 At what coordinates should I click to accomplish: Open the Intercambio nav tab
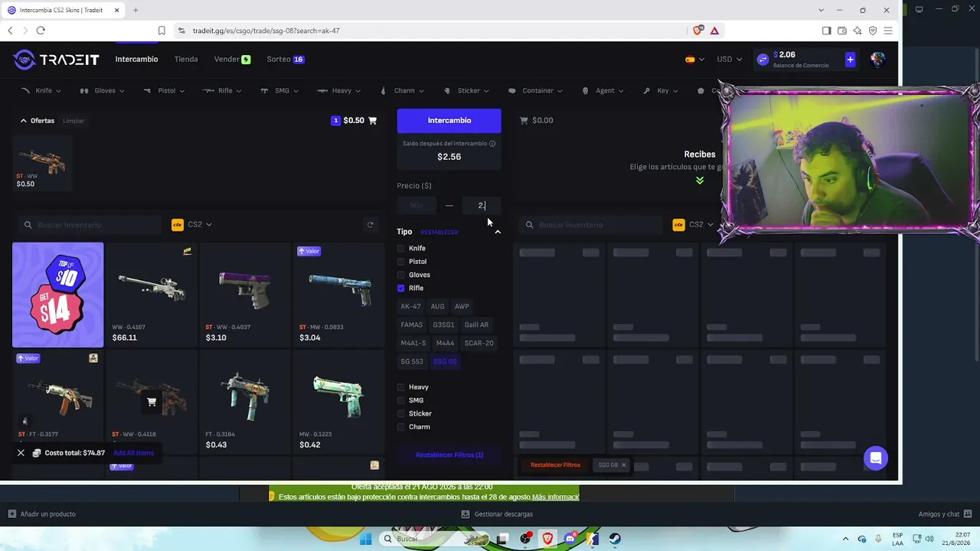point(136,59)
